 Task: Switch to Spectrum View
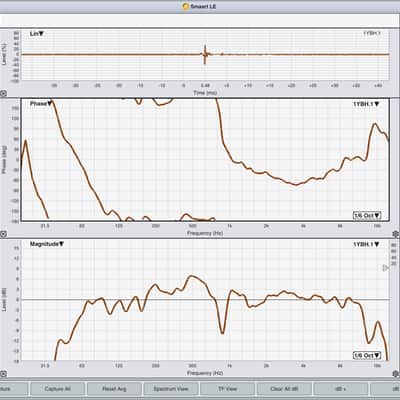coord(171,389)
